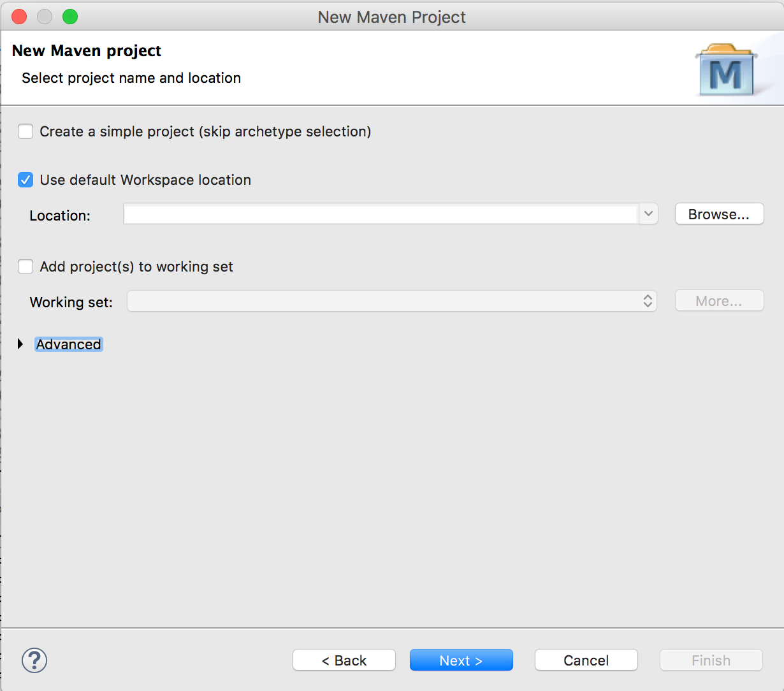The height and width of the screenshot is (691, 784).
Task: Open the help question mark icon
Action: (x=34, y=660)
